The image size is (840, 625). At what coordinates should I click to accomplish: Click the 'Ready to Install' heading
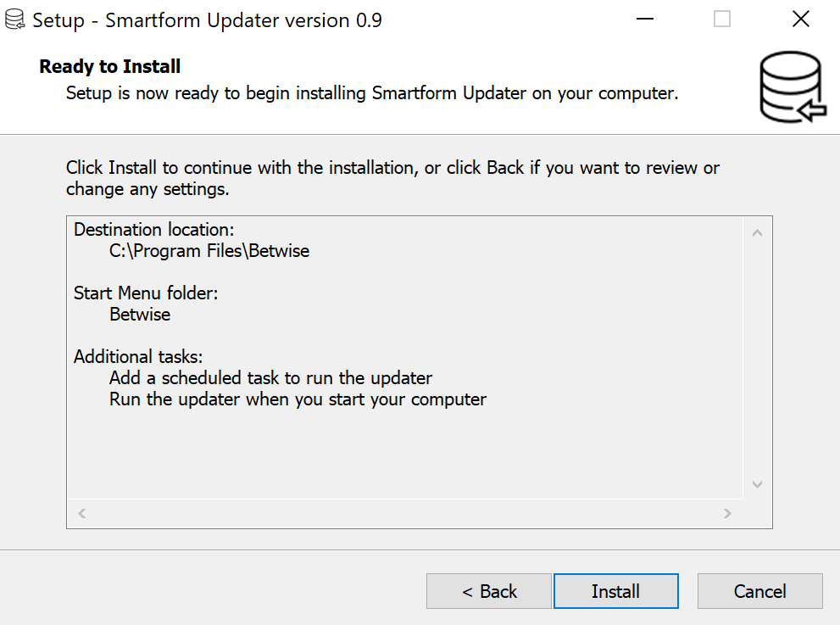tap(110, 66)
